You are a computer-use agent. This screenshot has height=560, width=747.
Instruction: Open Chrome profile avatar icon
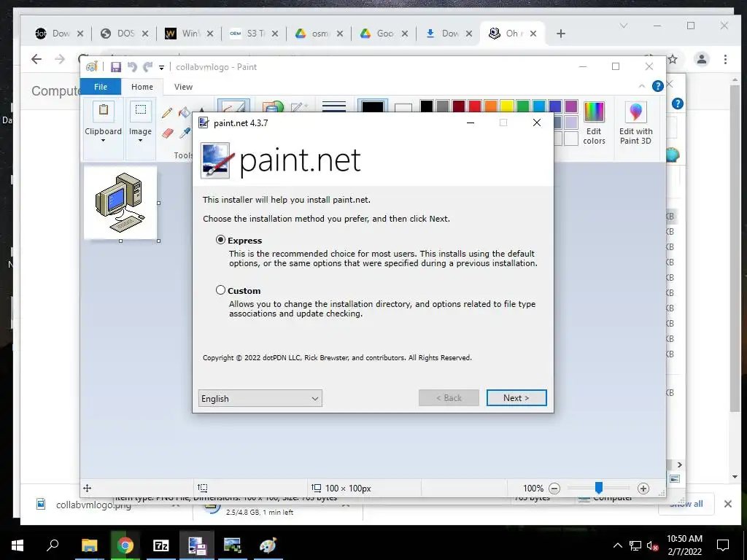coord(701,59)
